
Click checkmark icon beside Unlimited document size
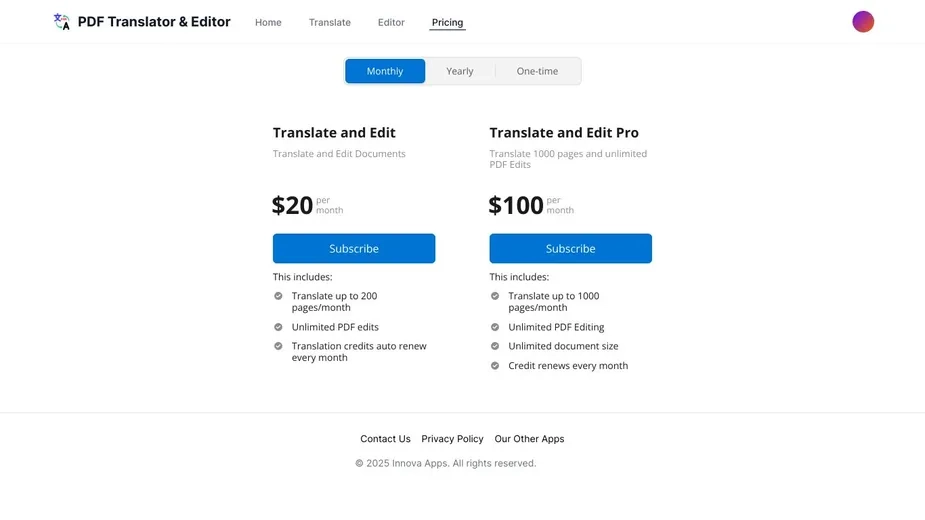click(x=494, y=346)
